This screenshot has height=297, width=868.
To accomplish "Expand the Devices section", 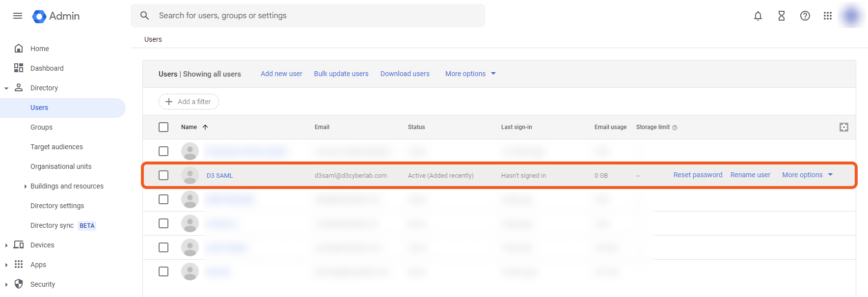I will tap(6, 245).
